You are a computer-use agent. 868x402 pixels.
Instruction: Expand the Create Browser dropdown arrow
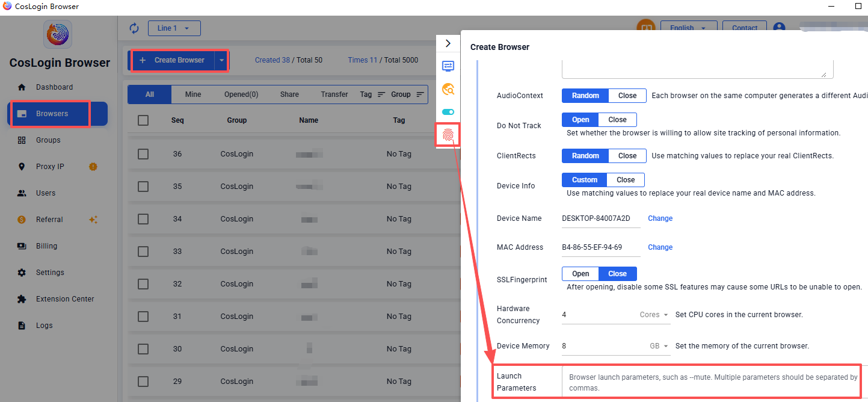222,60
